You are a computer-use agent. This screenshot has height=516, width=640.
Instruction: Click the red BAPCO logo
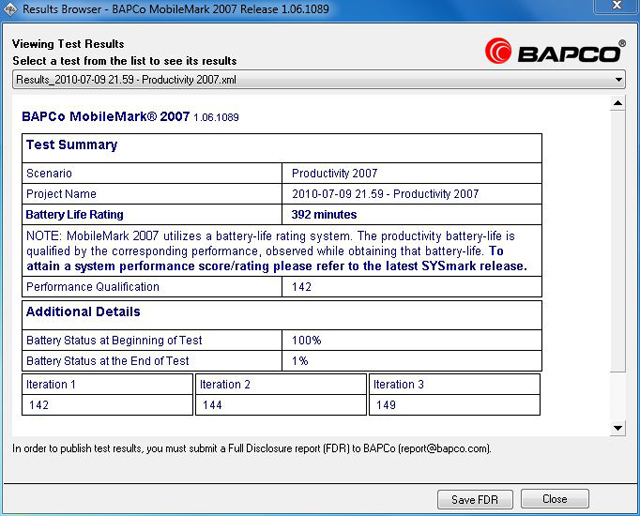tap(555, 50)
